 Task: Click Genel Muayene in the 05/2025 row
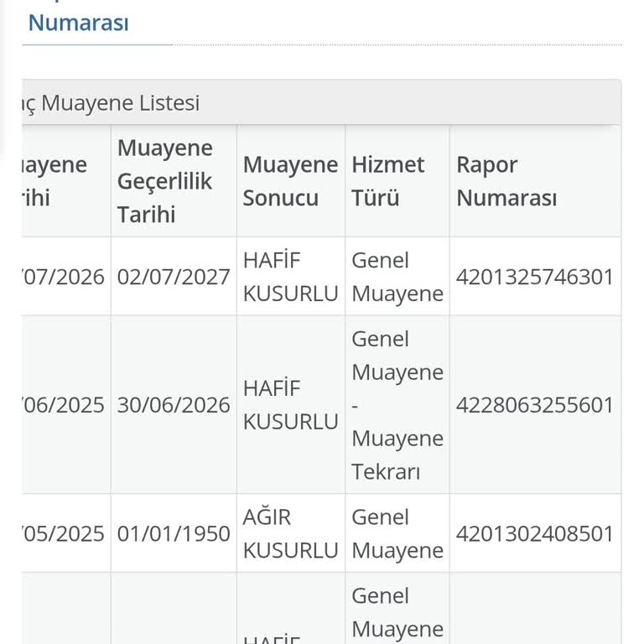coord(397,533)
